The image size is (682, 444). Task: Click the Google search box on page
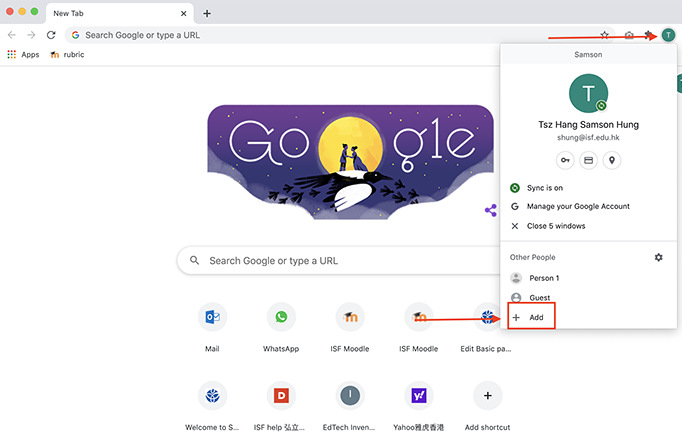(339, 260)
